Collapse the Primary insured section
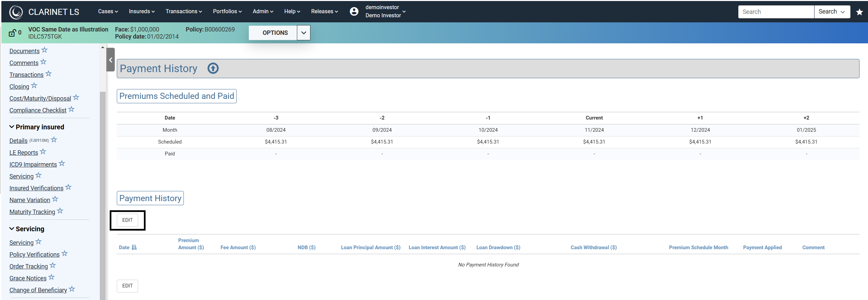The image size is (868, 300). tap(37, 127)
